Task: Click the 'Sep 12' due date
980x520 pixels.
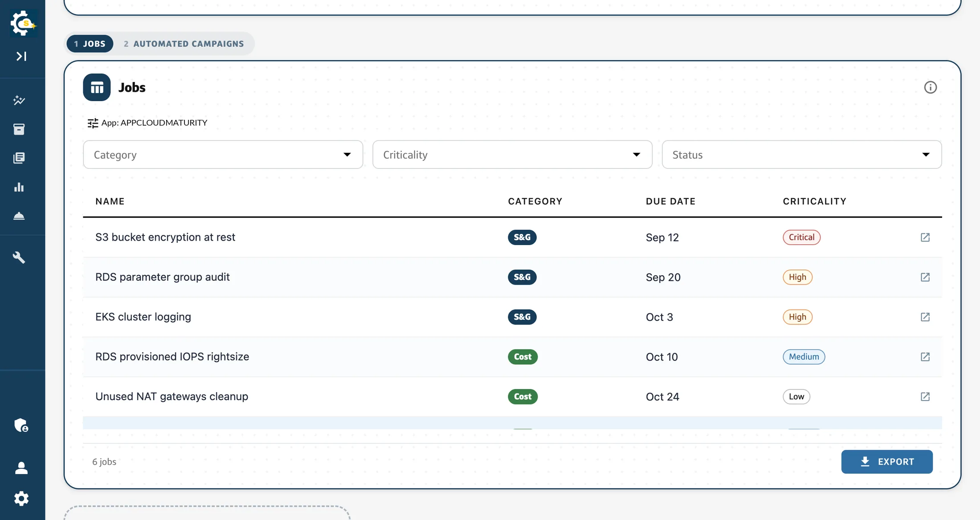Action: [662, 237]
